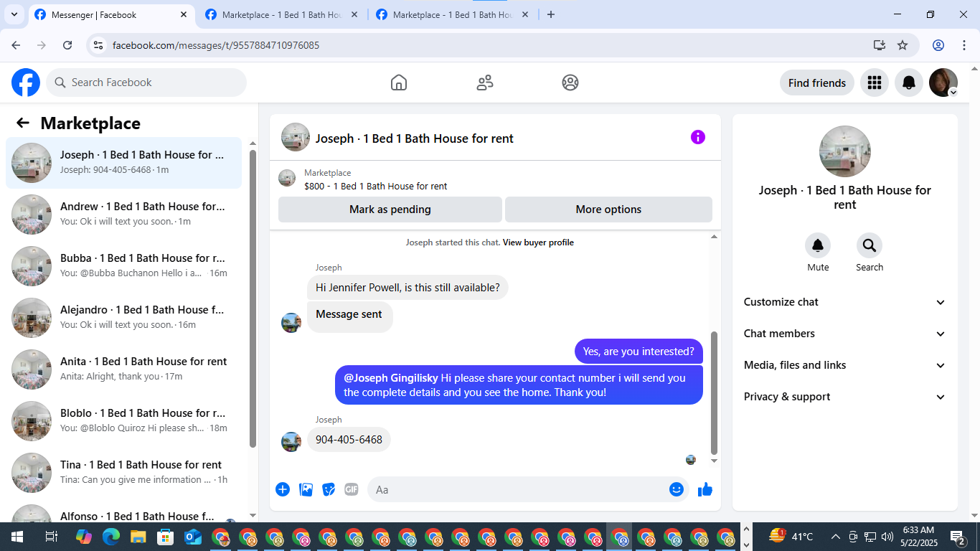Open the emoji picker in message box
Viewport: 980px width, 551px height.
click(676, 489)
